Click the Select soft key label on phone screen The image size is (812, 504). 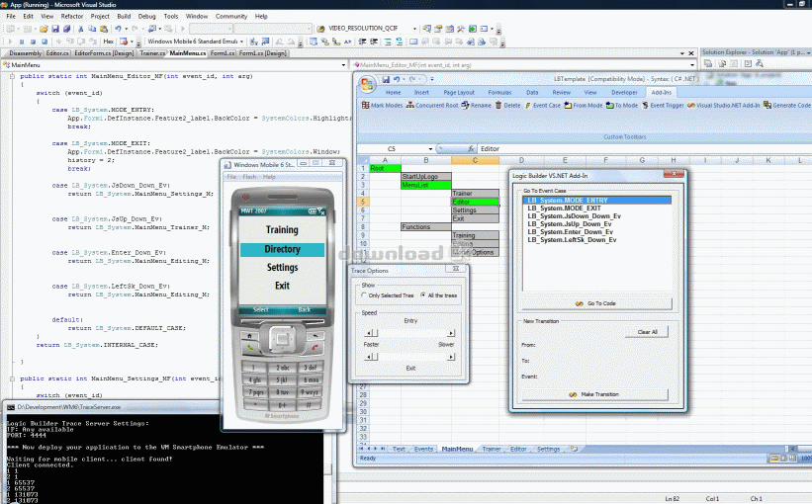(x=260, y=309)
